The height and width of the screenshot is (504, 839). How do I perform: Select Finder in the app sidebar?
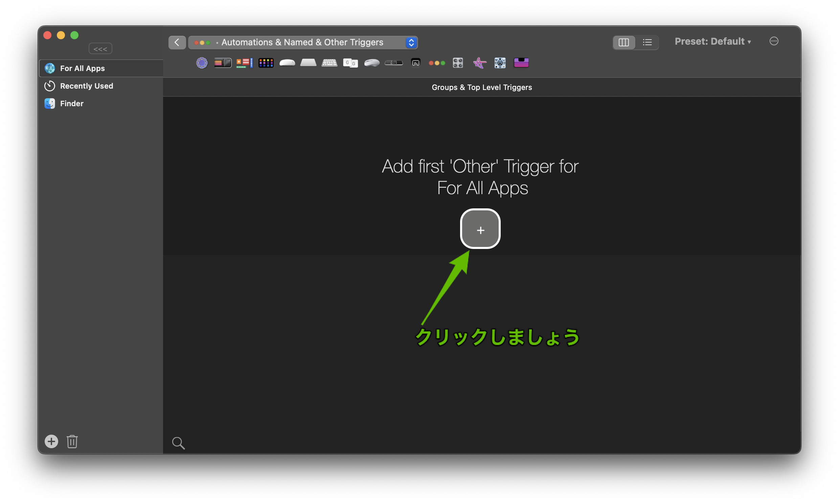72,104
